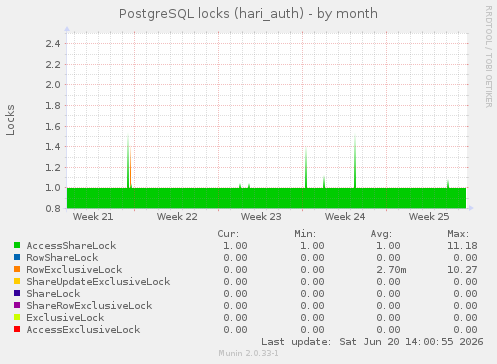Click the Cur: column header
Screen dimensions: 497x364
228,234
